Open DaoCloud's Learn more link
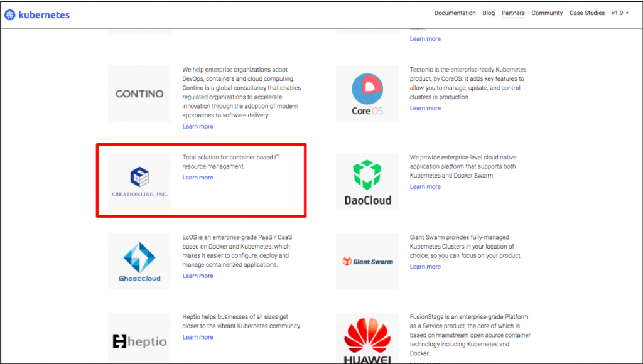Image resolution: width=643 pixels, height=364 pixels. click(425, 186)
